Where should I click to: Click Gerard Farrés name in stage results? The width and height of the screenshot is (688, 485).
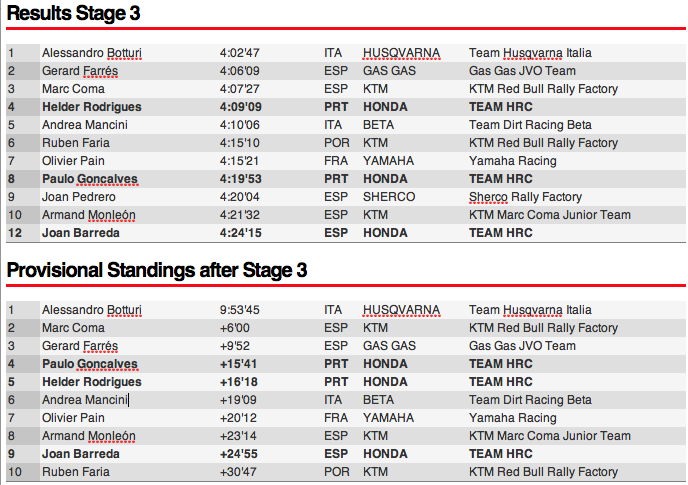click(x=79, y=71)
